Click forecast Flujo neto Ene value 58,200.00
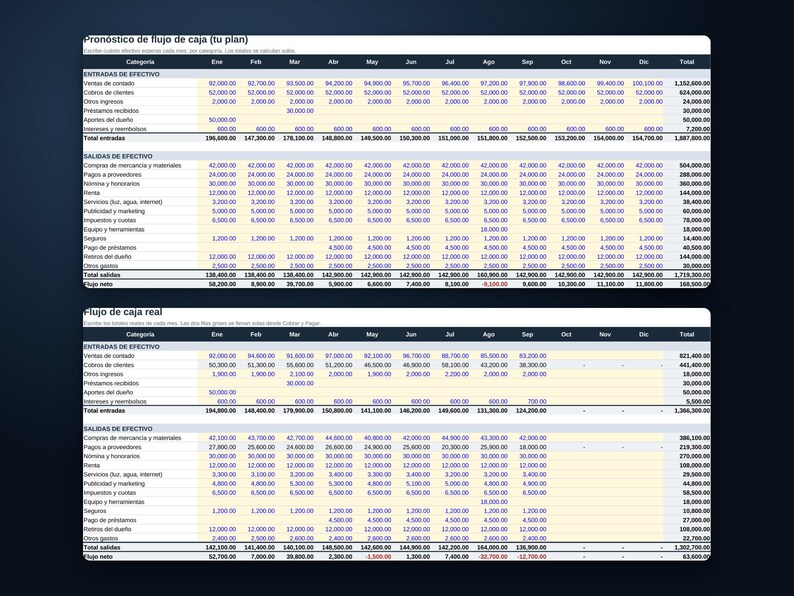Viewport: 794px width, 596px height. [222, 285]
